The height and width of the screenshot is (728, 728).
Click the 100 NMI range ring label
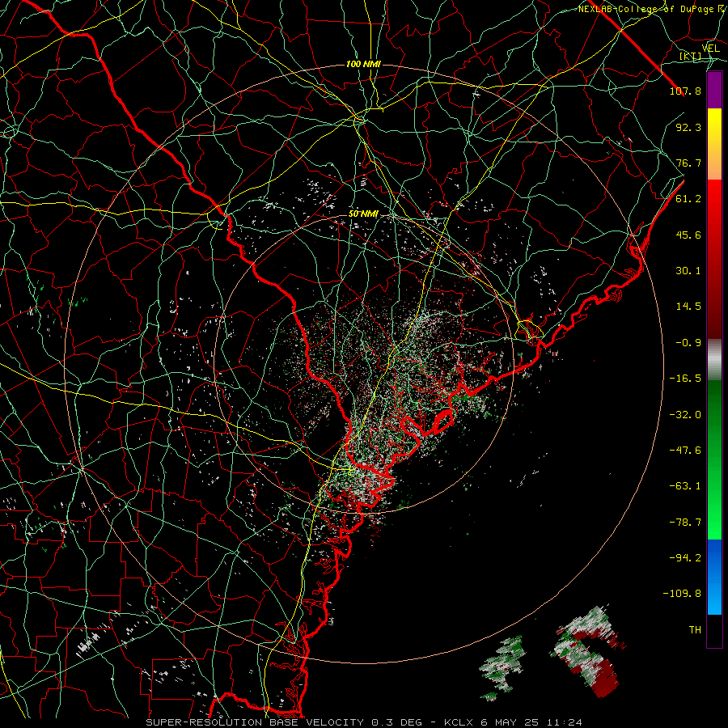(363, 64)
